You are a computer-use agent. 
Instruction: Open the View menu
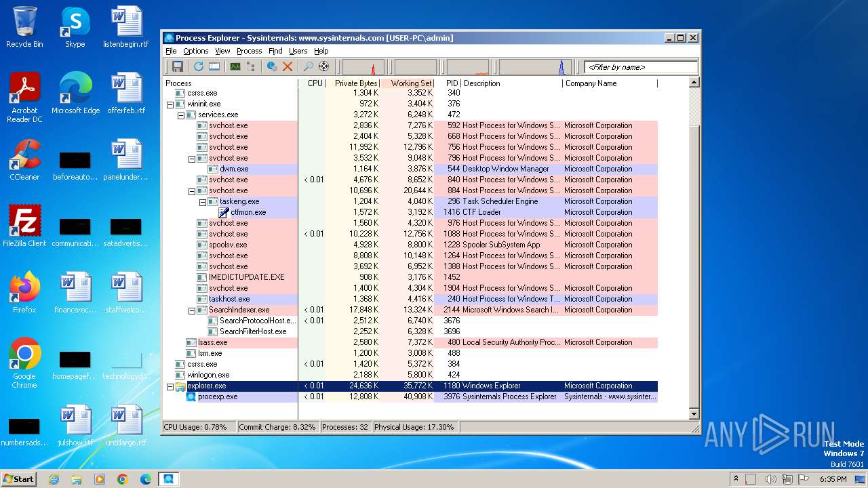point(222,51)
